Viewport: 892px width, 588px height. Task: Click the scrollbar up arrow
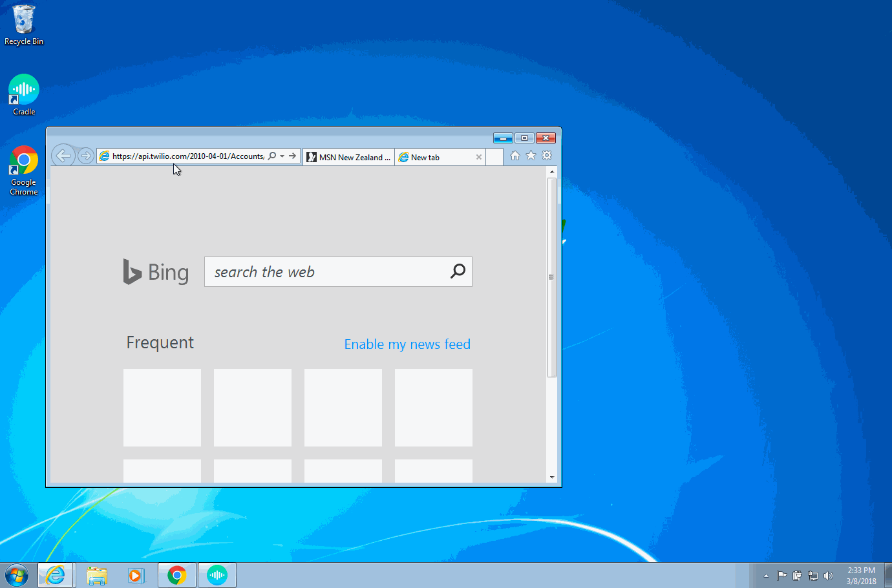[552, 172]
